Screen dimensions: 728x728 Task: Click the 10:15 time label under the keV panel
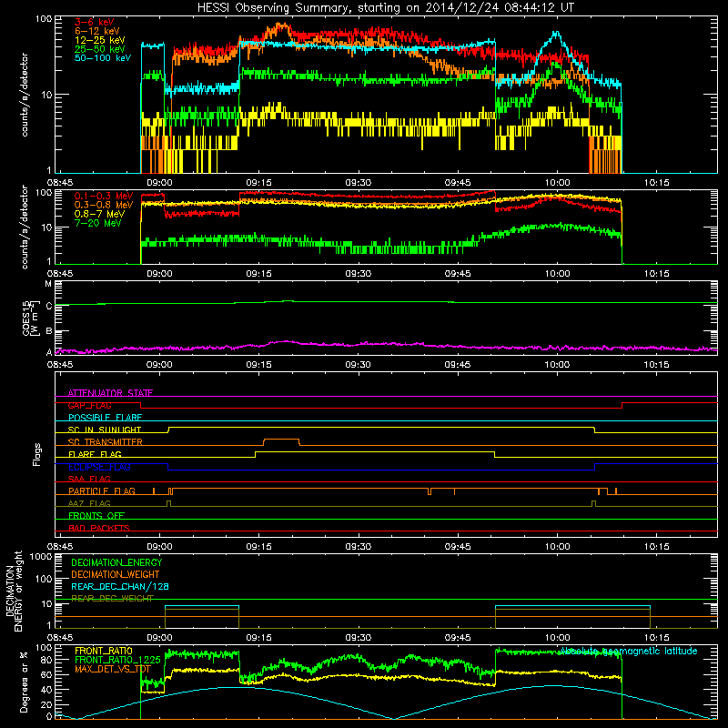coord(656,182)
